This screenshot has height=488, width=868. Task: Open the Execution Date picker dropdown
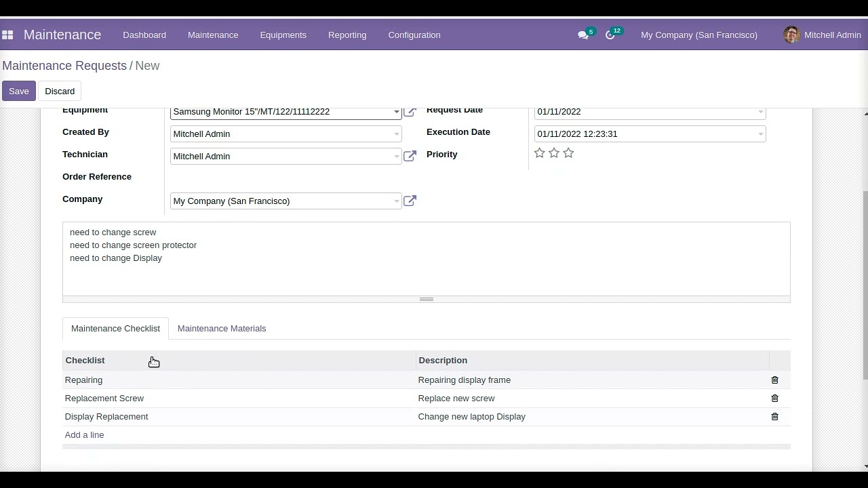click(761, 134)
